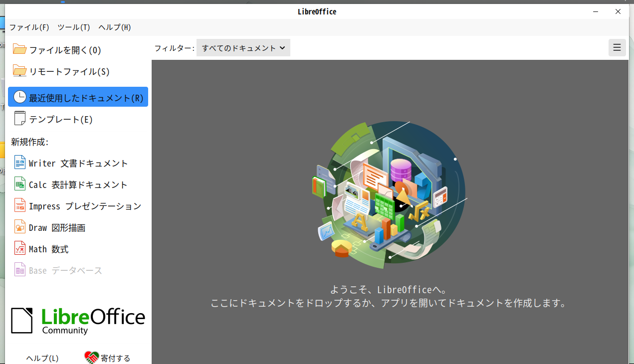This screenshot has width=634, height=364.
Task: Click the Impress presentation icon
Action: point(19,205)
